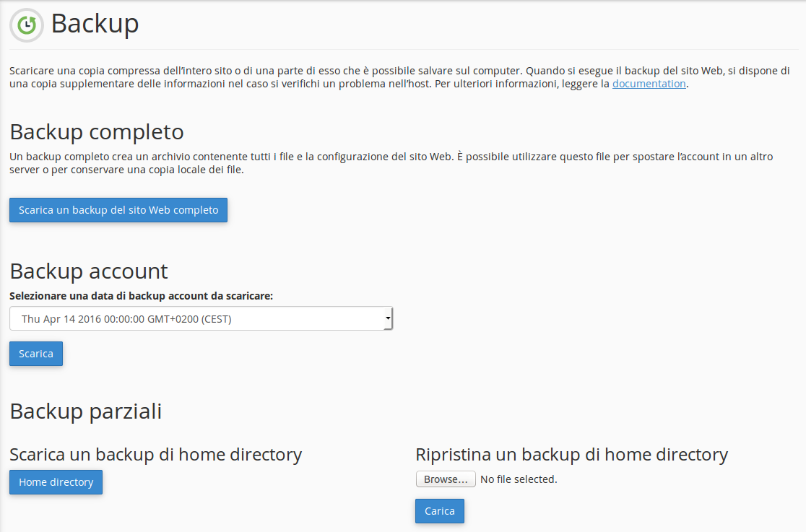Click the green Backup clock icon
This screenshot has width=806, height=532.
click(x=27, y=25)
